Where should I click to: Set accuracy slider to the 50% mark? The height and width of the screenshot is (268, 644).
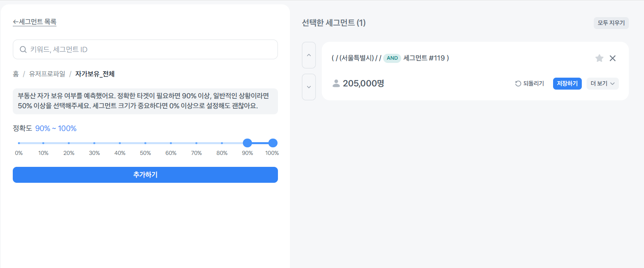145,143
